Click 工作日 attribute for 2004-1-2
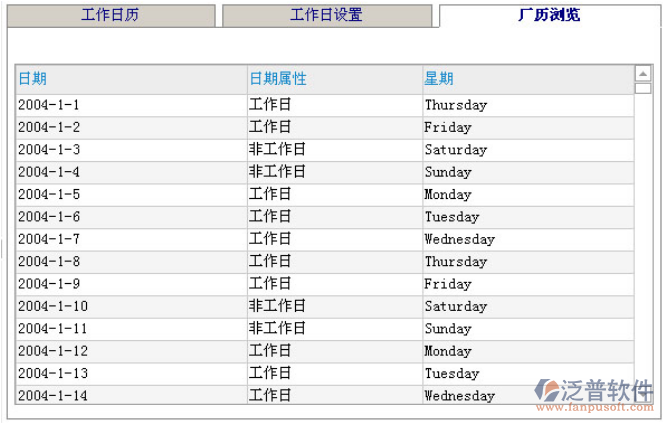The image size is (664, 423). 270,127
